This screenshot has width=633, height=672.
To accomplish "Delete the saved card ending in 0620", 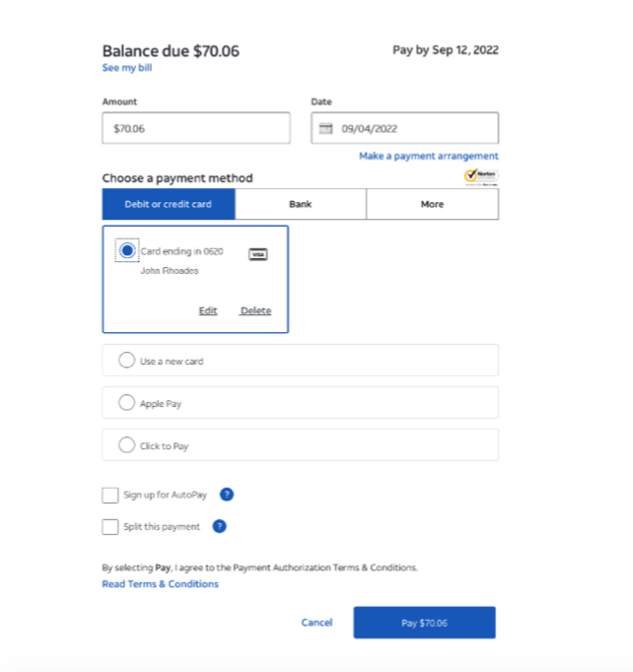I will [255, 310].
